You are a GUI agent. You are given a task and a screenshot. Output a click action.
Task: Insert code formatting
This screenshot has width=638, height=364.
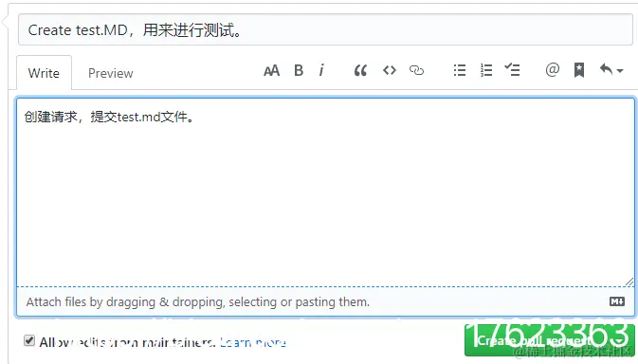click(x=390, y=70)
